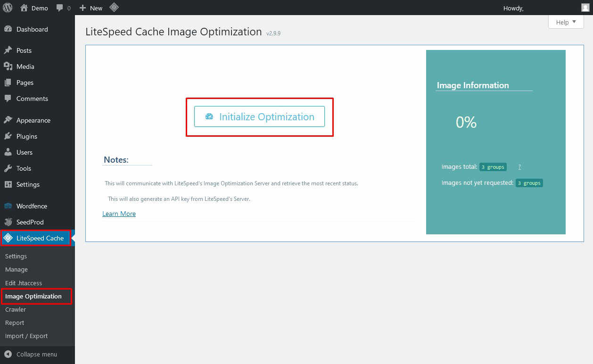The image size is (593, 364).
Task: Click the Comments speech bubble sidebar icon
Action: [8, 99]
